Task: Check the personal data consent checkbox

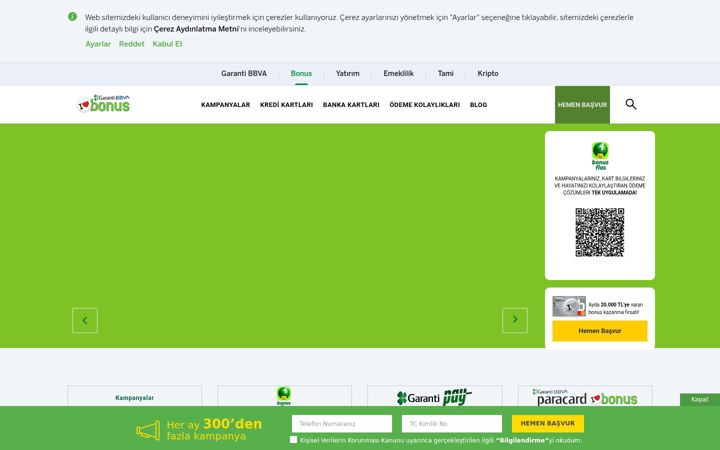Action: [293, 439]
